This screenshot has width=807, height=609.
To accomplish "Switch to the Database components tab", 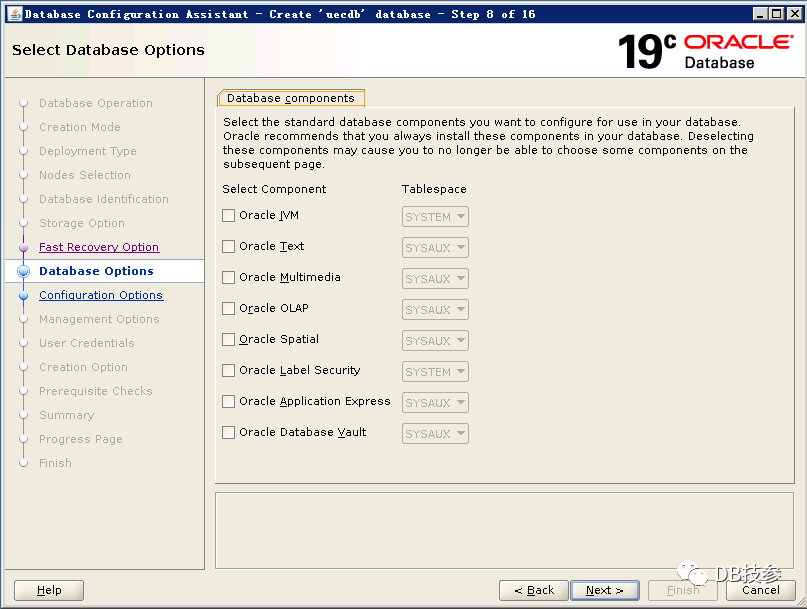I will tap(291, 98).
